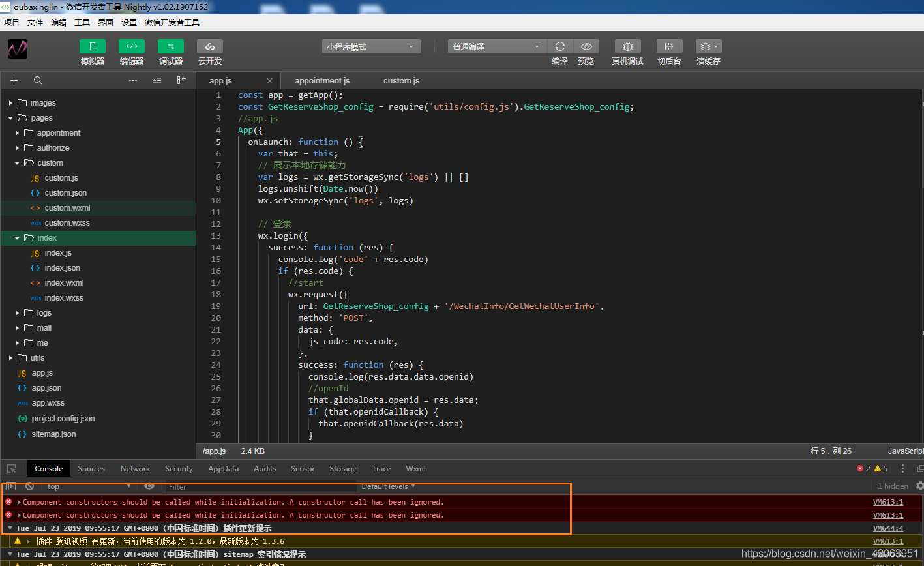Open VM644:4 source link

point(888,528)
